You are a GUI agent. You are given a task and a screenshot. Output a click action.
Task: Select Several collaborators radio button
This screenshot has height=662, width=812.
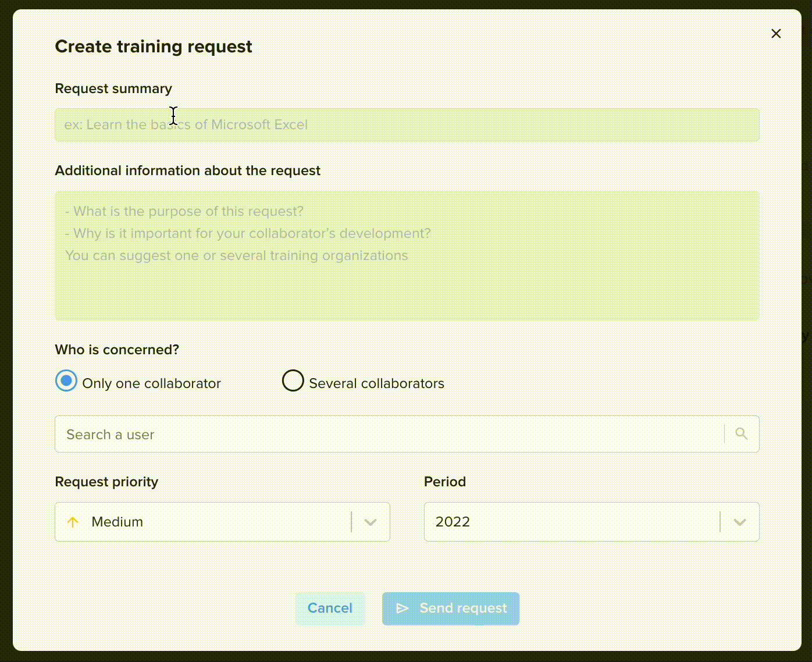(293, 381)
